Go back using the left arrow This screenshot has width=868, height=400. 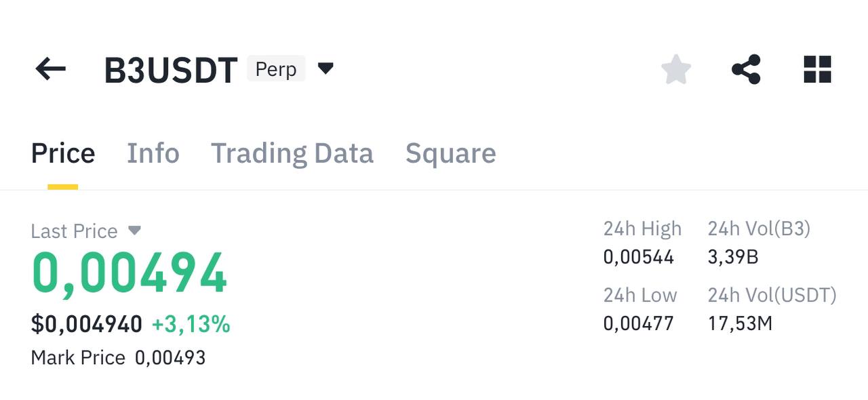(x=51, y=69)
